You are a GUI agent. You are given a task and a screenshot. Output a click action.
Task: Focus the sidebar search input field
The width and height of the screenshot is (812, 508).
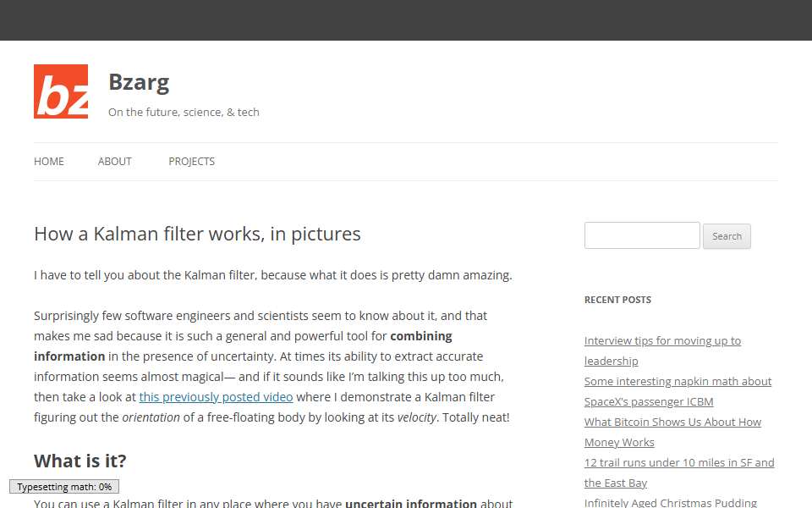point(642,235)
